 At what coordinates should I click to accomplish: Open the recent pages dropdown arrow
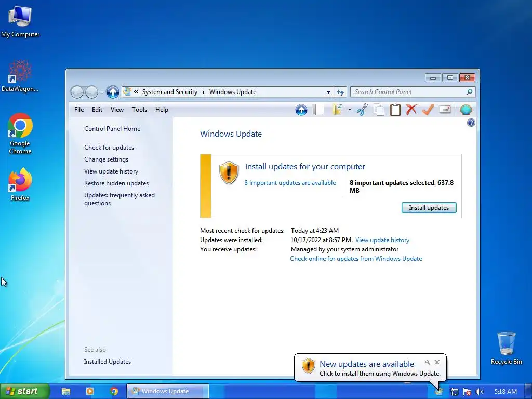(x=102, y=92)
